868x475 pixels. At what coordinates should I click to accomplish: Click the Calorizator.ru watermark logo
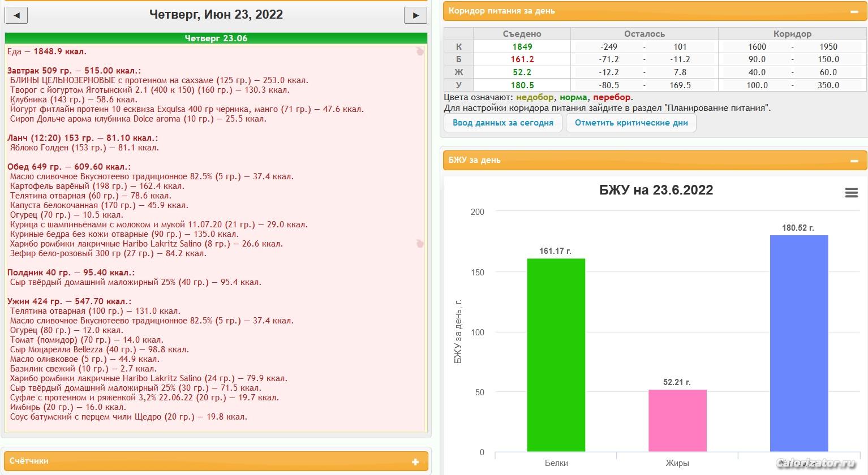(x=815, y=463)
